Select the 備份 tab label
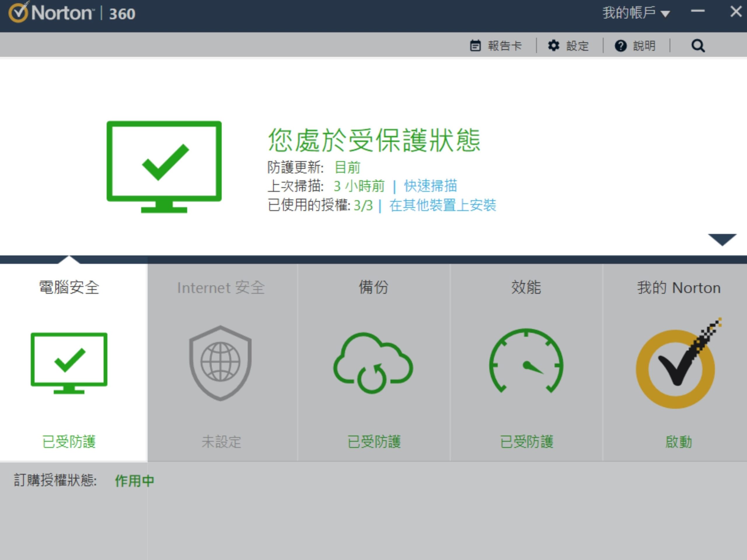Viewport: 747px width, 560px height. pyautogui.click(x=373, y=287)
